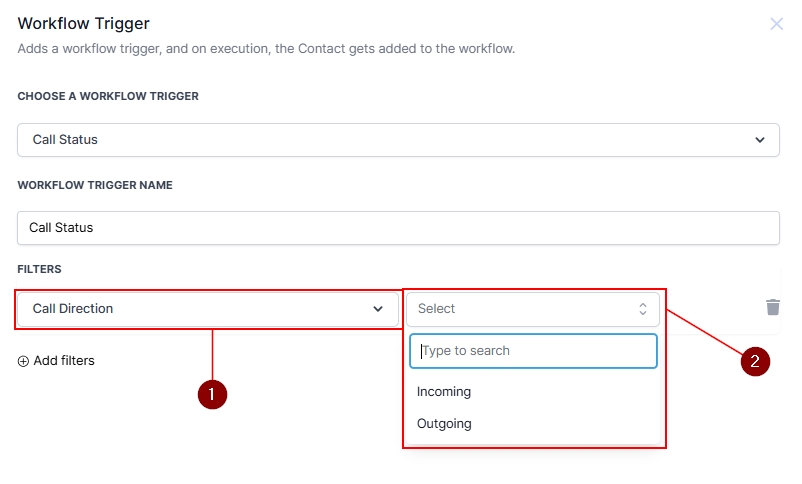Screen dimensions: 802x484
Task: Click the FILTERS section label
Action: tap(39, 269)
